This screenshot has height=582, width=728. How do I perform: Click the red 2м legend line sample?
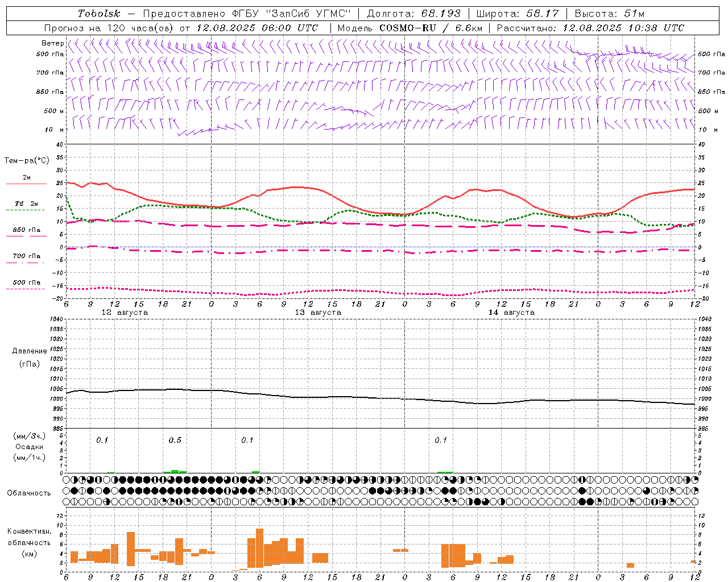pos(26,184)
